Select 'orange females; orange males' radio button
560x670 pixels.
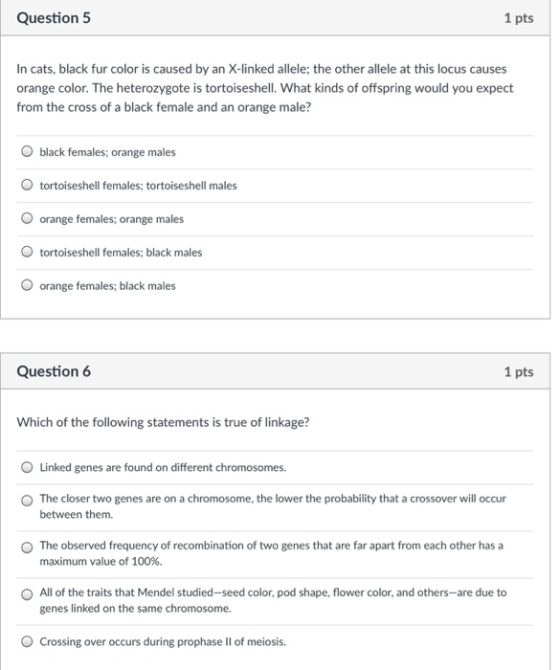[27, 218]
